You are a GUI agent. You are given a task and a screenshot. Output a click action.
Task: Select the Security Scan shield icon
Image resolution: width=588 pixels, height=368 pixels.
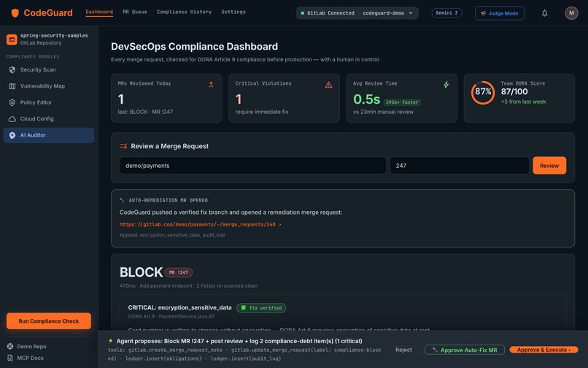[x=12, y=70]
